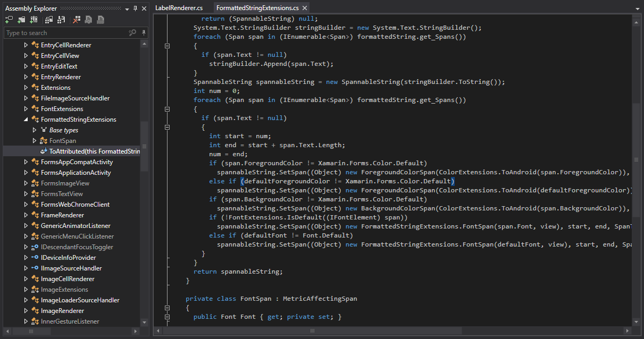Image resolution: width=644 pixels, height=339 pixels.
Task: Open the document tabs overflow dropdown
Action: click(637, 9)
